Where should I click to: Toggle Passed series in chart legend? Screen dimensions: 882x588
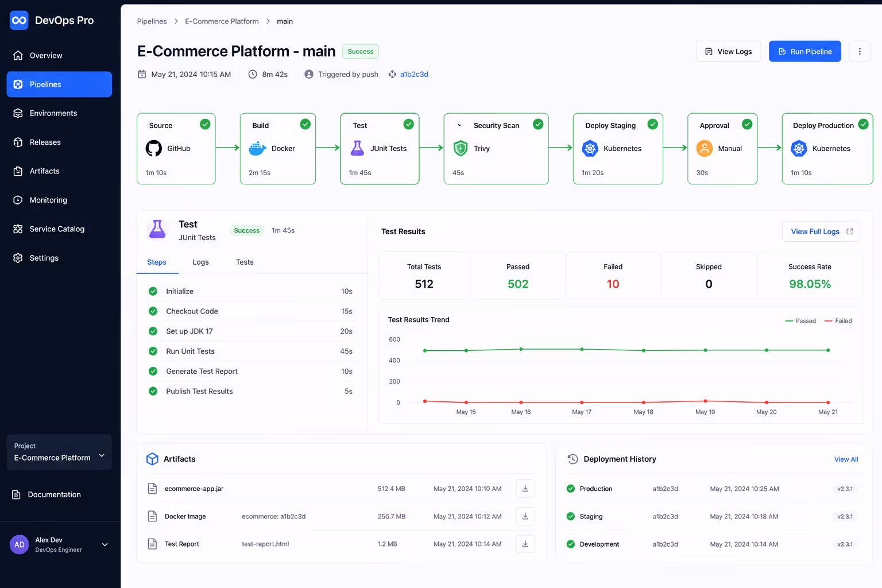800,321
